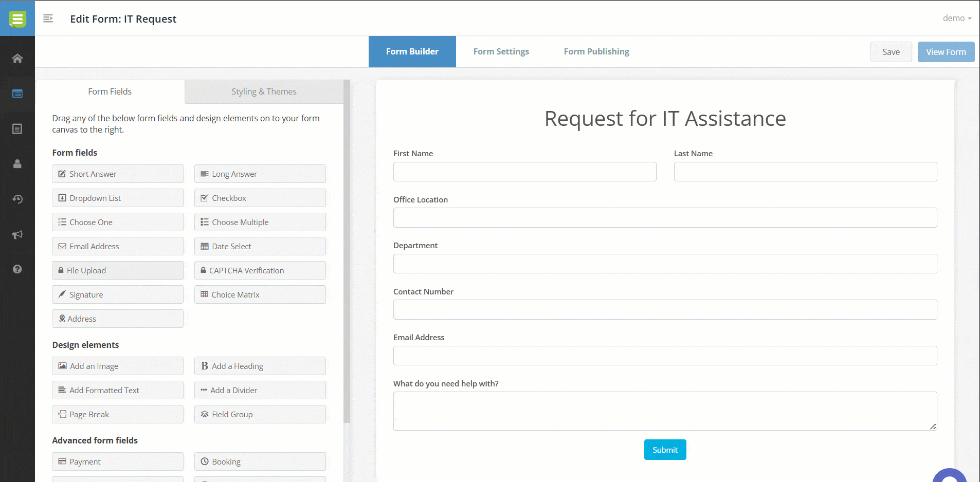Select the Dropdown List form field
This screenshot has height=482, width=980.
[117, 198]
